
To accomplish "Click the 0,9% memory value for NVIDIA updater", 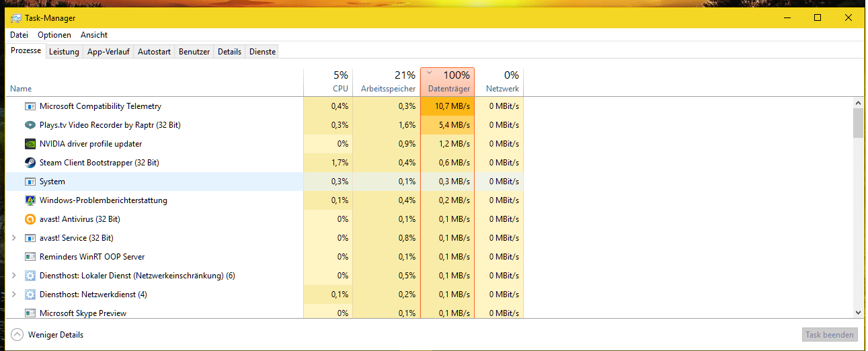I will (387, 144).
